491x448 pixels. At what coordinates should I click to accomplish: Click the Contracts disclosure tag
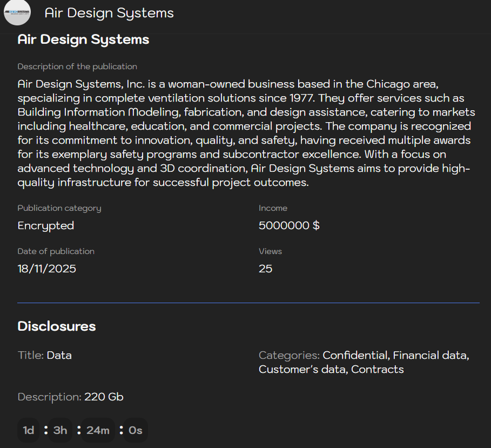pyautogui.click(x=377, y=369)
